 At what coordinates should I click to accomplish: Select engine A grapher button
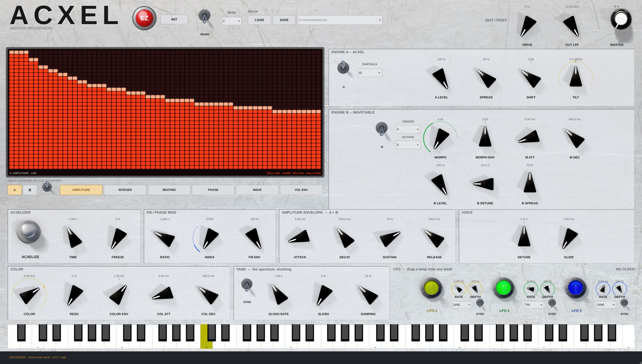(15, 190)
